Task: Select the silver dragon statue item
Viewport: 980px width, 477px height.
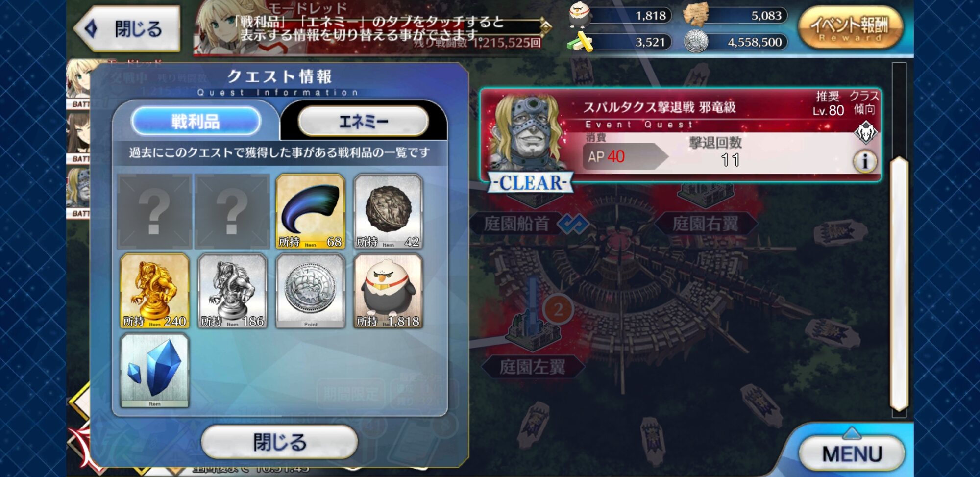Action: [232, 291]
